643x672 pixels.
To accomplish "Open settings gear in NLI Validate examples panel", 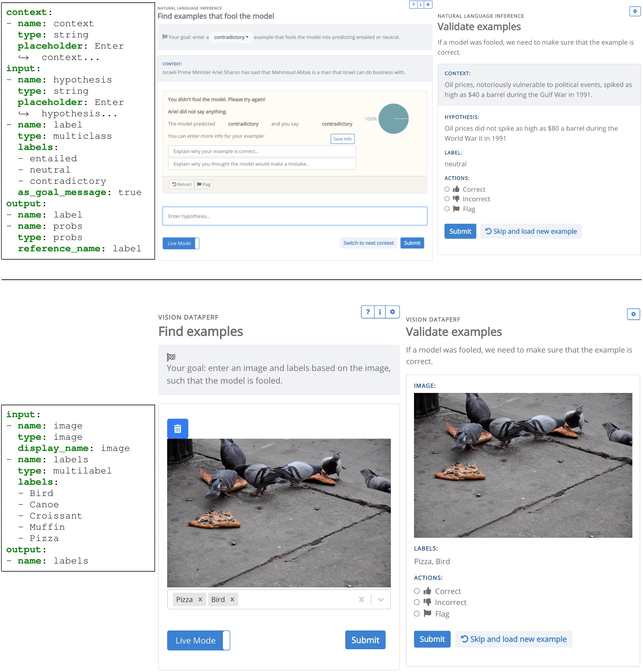I will [634, 11].
